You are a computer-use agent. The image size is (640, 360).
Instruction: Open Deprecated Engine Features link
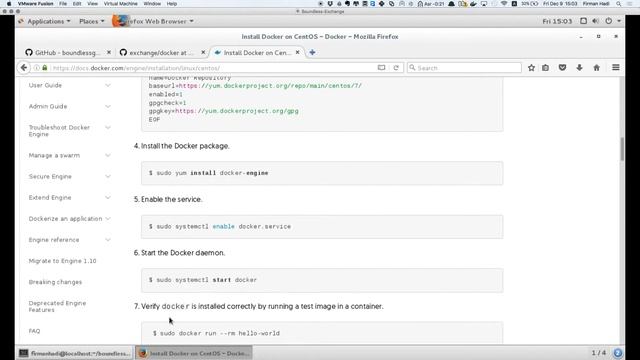pos(57,307)
